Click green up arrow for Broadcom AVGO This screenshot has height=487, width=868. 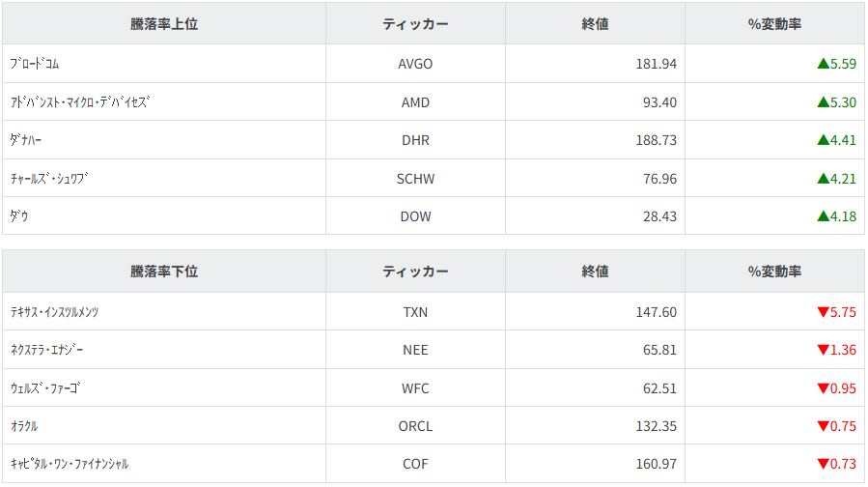coord(823,64)
